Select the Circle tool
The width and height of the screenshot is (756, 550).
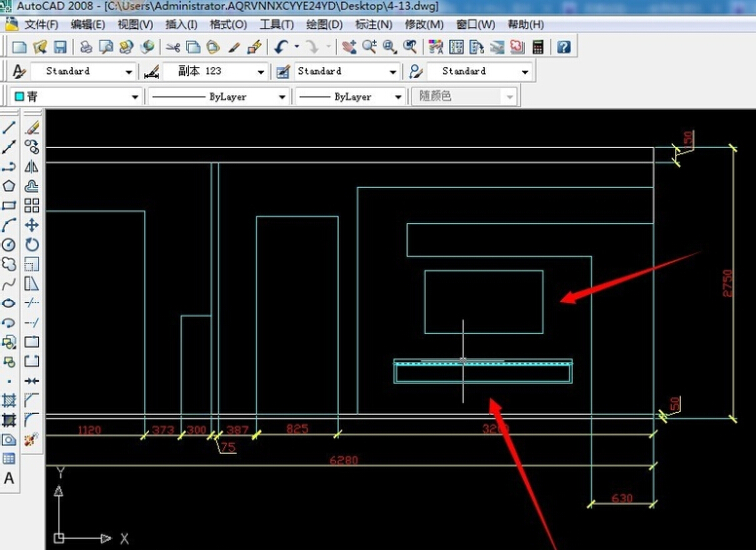[9, 245]
